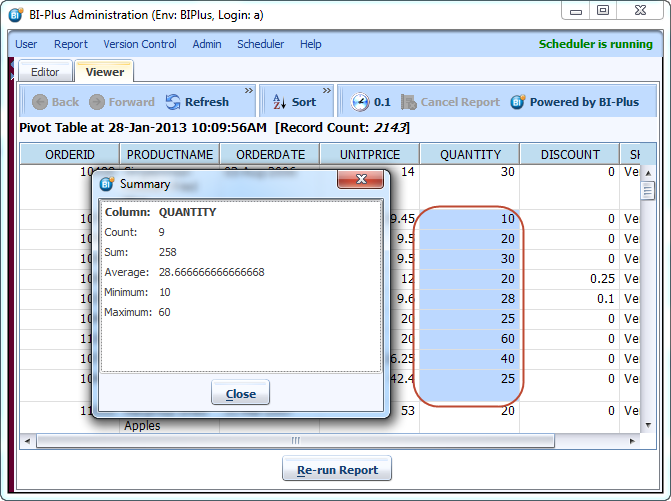
Task: Click the Powered by BI-Plus icon
Action: click(518, 102)
